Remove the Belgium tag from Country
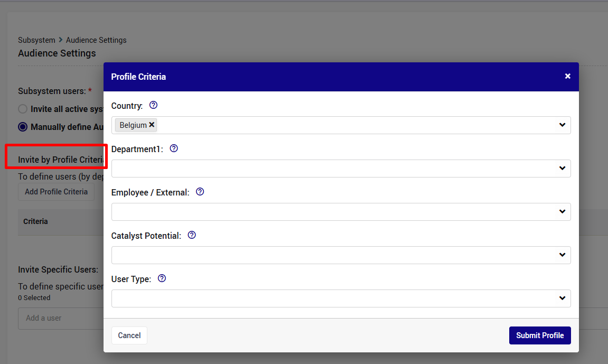Image resolution: width=608 pixels, height=364 pixels. coord(152,125)
